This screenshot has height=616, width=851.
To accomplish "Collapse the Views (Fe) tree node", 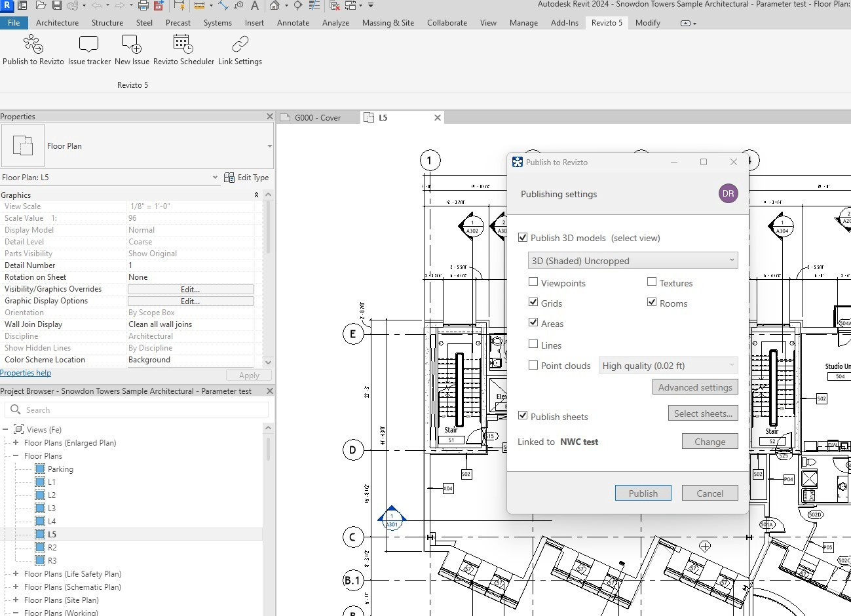I will tap(5, 430).
